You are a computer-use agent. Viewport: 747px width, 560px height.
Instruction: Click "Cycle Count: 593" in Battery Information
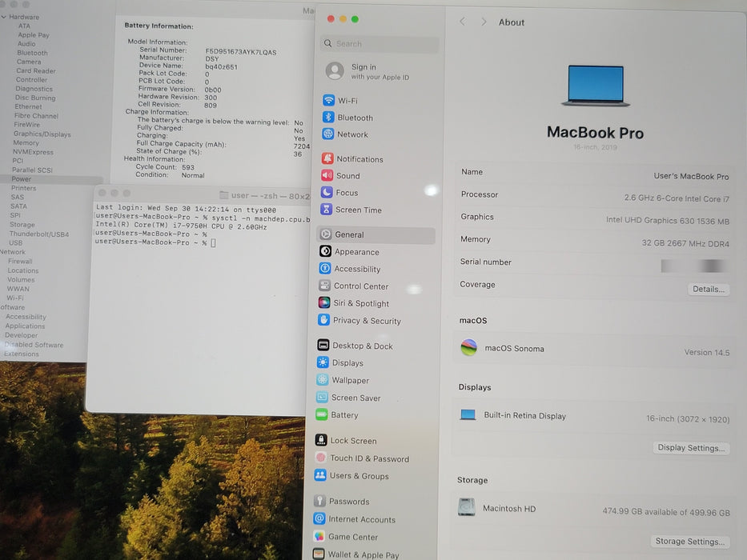click(x=165, y=167)
